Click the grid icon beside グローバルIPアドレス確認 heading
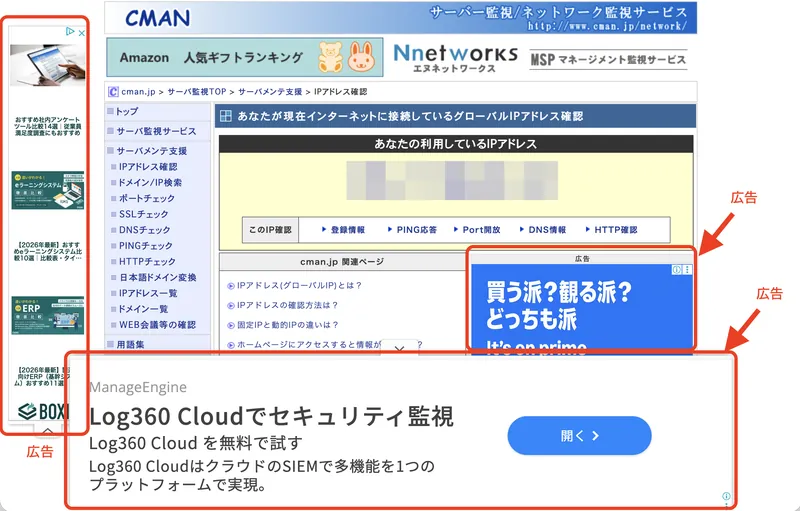Image resolution: width=800 pixels, height=511 pixels. coord(226,116)
